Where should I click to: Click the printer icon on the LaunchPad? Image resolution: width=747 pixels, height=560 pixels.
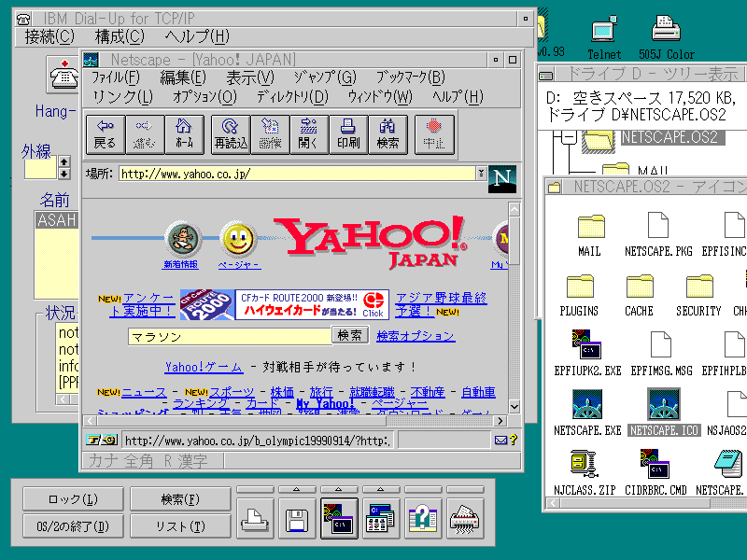pyautogui.click(x=255, y=519)
